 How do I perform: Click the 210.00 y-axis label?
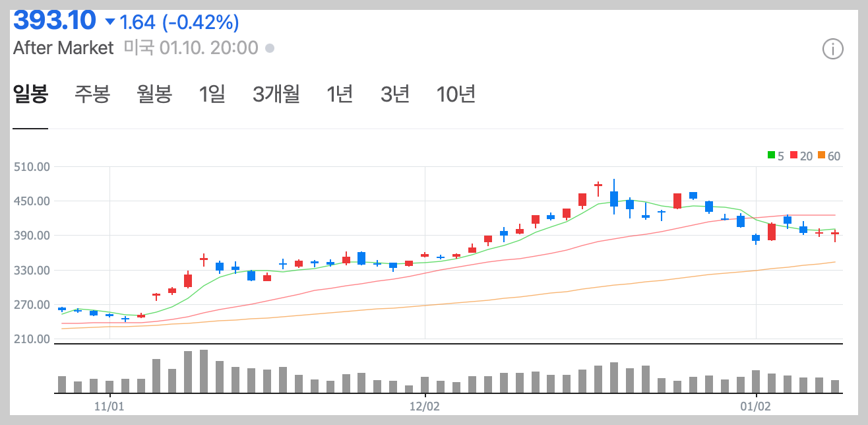(32, 339)
